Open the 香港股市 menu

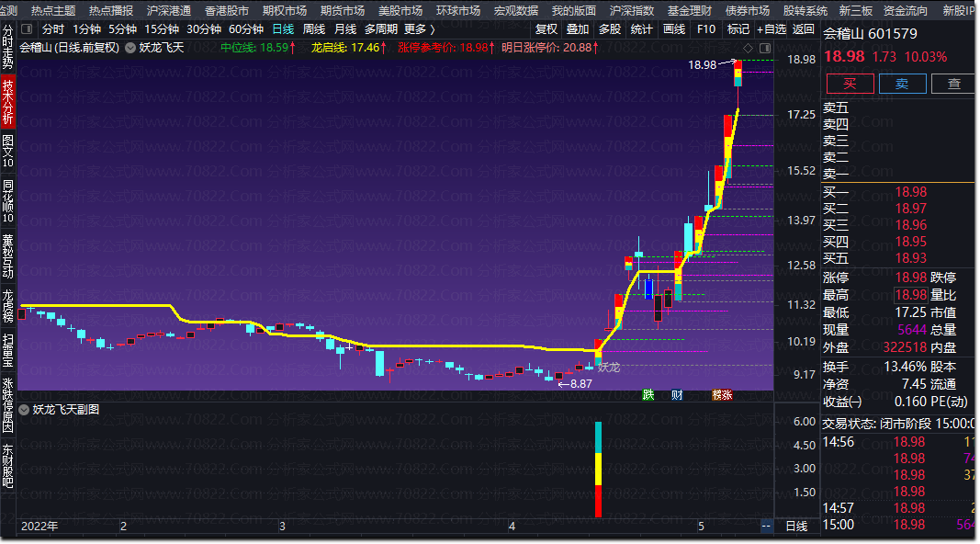[x=227, y=11]
